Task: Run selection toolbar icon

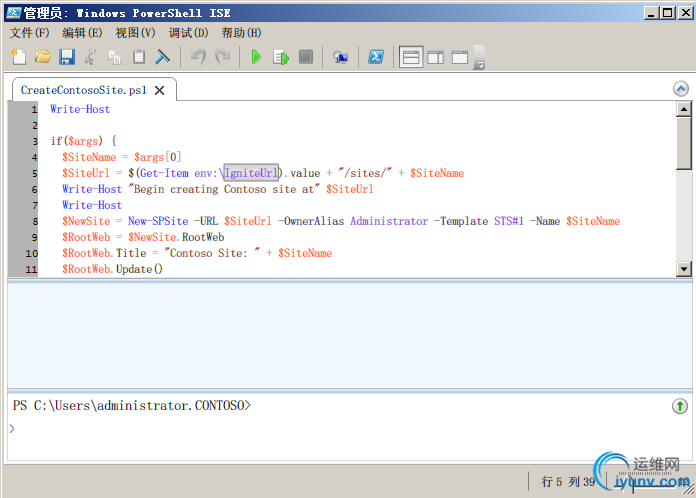Action: tap(281, 57)
